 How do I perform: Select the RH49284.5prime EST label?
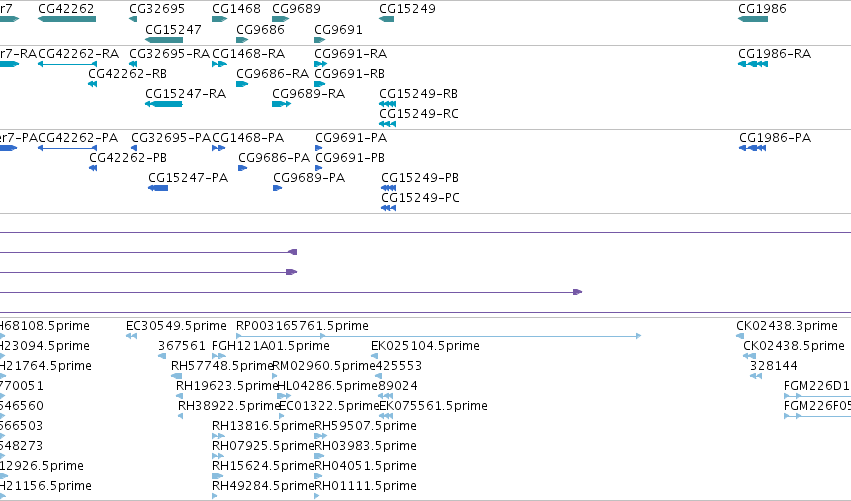pyautogui.click(x=263, y=486)
